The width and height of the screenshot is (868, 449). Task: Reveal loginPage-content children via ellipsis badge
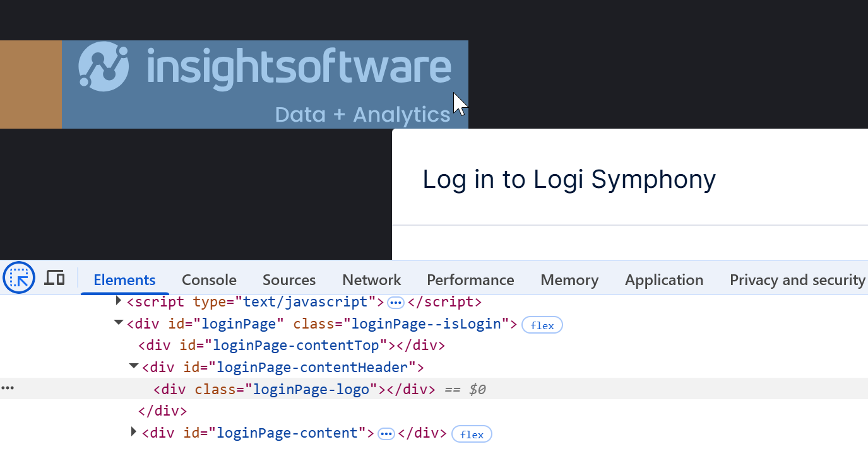click(x=386, y=433)
